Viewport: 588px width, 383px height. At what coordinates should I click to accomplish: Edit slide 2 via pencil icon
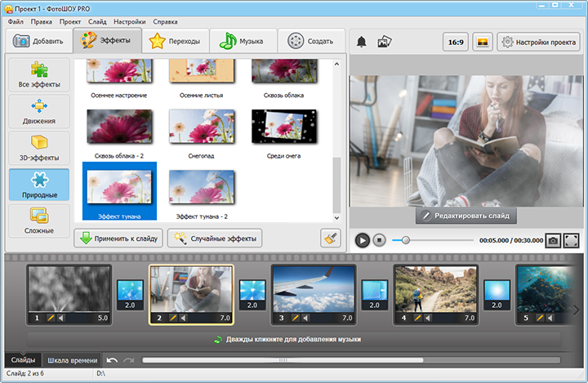click(173, 318)
